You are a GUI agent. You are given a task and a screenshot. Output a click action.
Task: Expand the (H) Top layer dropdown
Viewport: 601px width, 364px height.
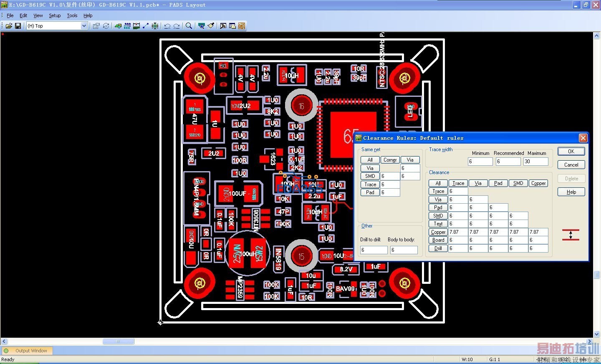pyautogui.click(x=84, y=26)
